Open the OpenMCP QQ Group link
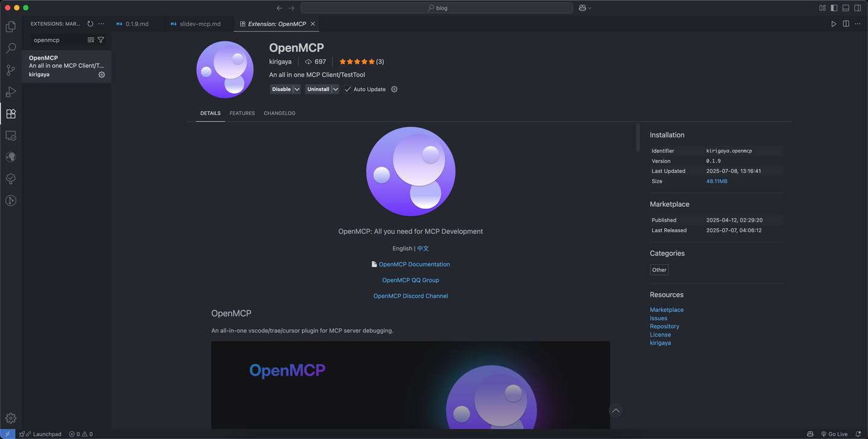Image resolution: width=868 pixels, height=439 pixels. (x=410, y=280)
